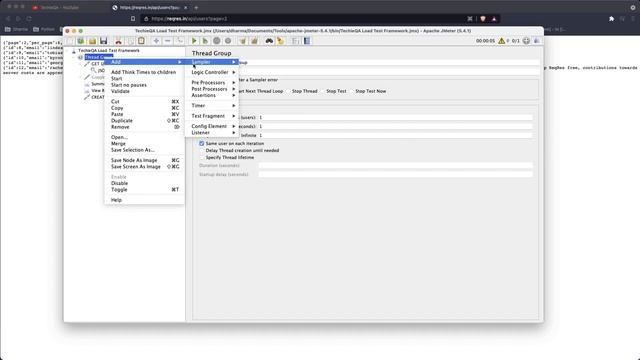The height and width of the screenshot is (360, 640).
Task: Click the Function Helper toolbar icon
Action: (296, 41)
